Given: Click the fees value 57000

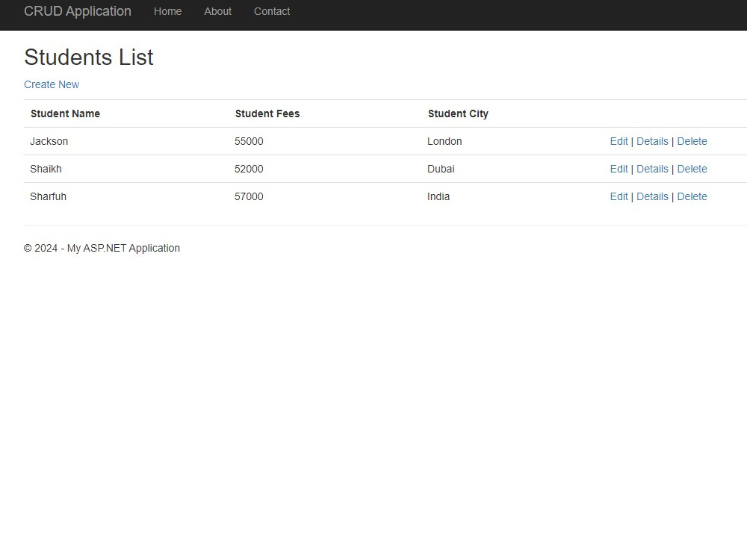Looking at the screenshot, I should [x=249, y=196].
